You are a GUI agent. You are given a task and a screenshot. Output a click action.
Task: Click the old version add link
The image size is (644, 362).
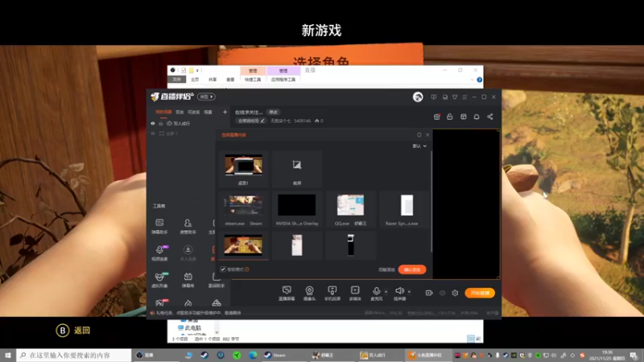point(386,269)
